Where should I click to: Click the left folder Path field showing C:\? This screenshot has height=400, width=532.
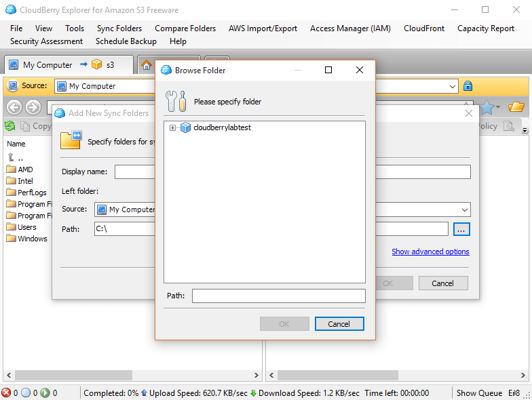[x=125, y=229]
